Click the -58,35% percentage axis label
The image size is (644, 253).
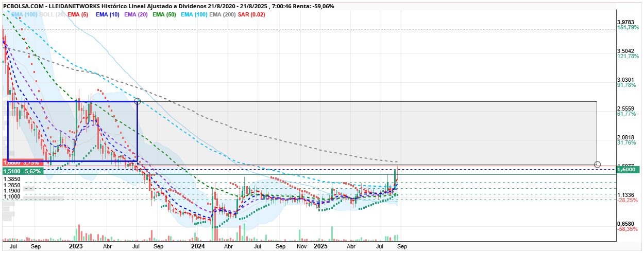click(x=628, y=230)
